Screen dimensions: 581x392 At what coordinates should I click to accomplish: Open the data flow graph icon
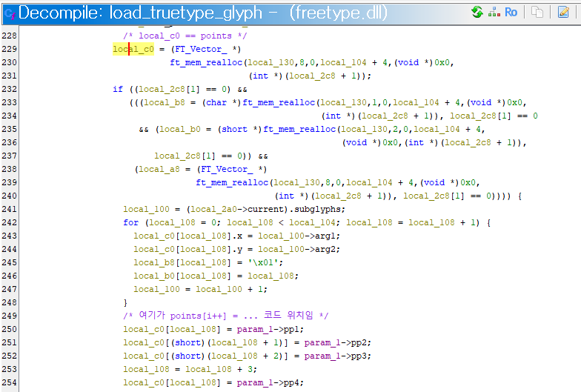click(494, 13)
